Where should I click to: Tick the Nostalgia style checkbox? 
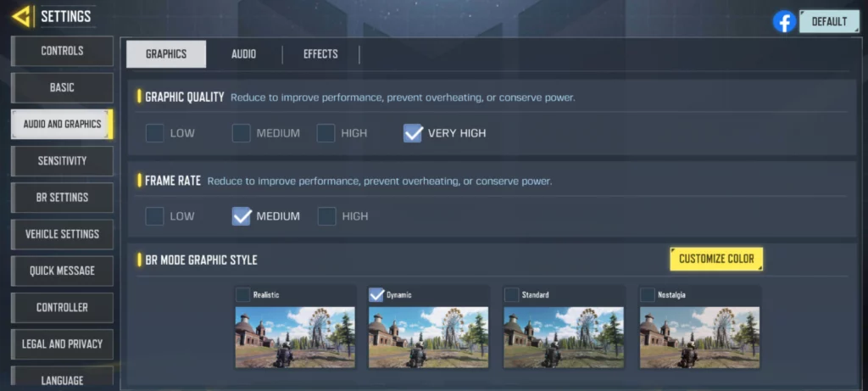pos(648,295)
